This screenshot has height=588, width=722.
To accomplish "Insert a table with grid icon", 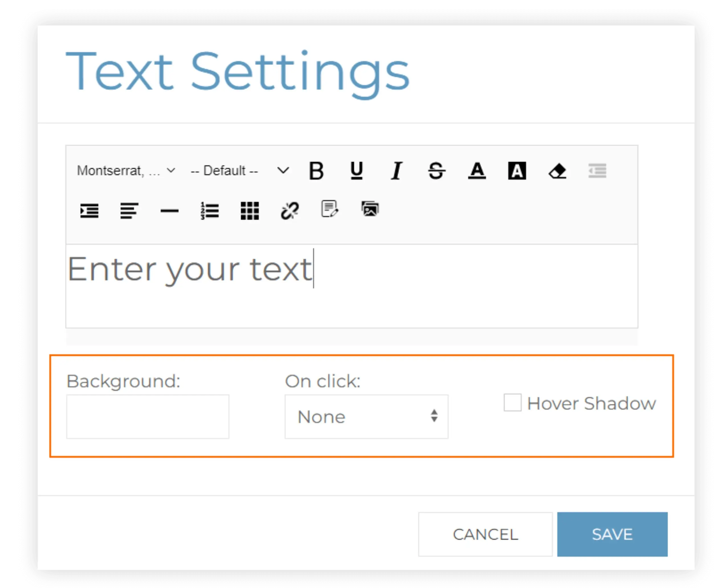I will 250,211.
